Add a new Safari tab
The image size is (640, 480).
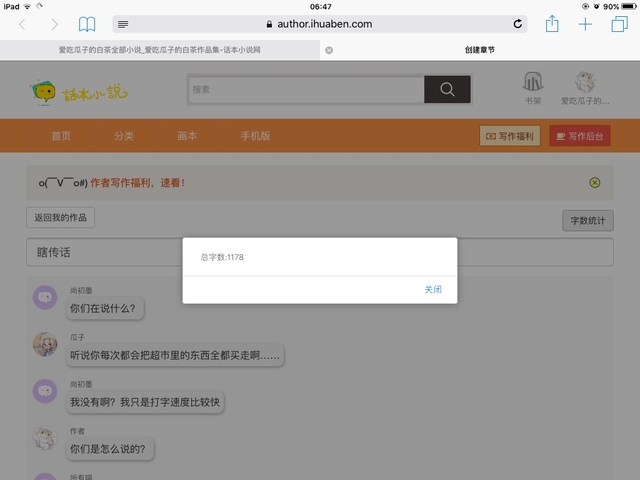(x=585, y=24)
